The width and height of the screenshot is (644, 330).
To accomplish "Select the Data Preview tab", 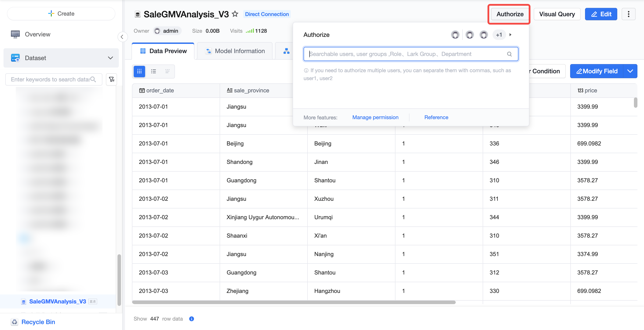I will (163, 51).
